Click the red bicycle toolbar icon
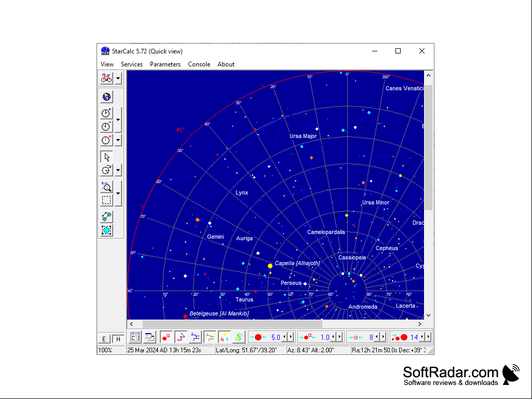 pos(106,78)
